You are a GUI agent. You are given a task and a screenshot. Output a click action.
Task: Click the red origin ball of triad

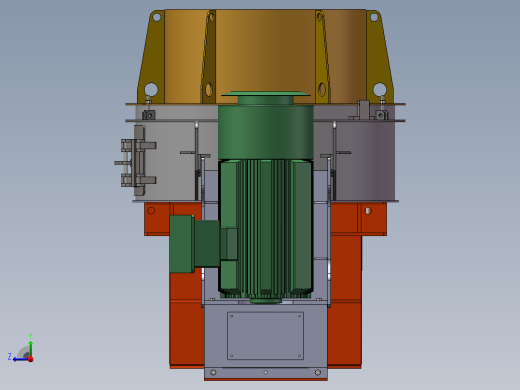31,359
